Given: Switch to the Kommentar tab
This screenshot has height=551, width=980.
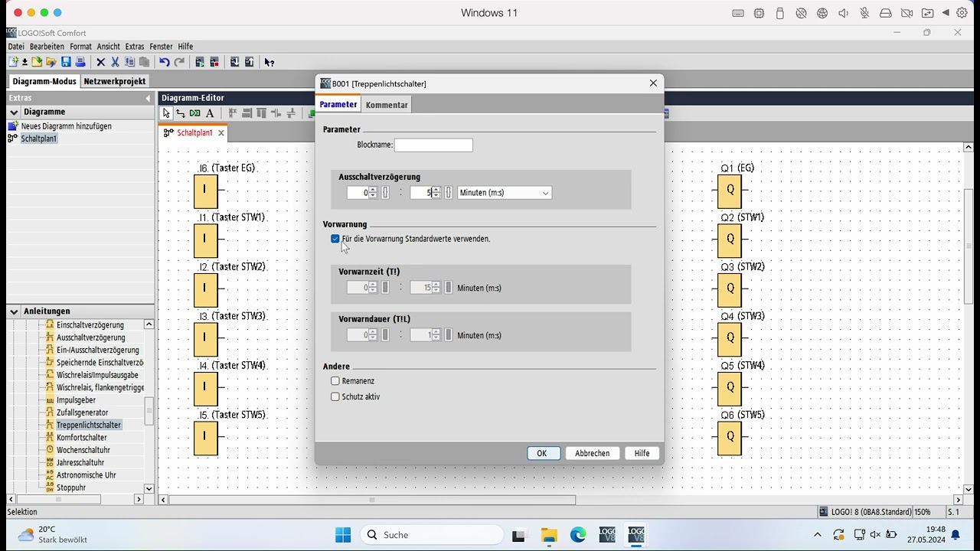Looking at the screenshot, I should tap(387, 105).
